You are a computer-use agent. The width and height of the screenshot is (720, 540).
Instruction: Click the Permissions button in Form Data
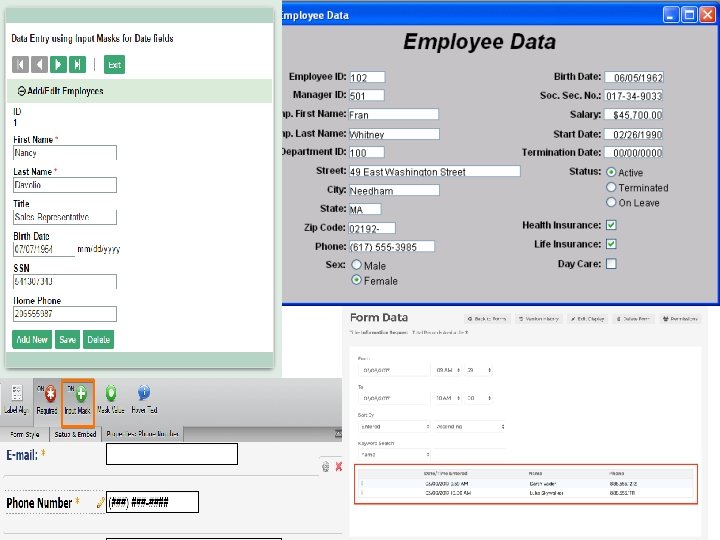point(680,319)
